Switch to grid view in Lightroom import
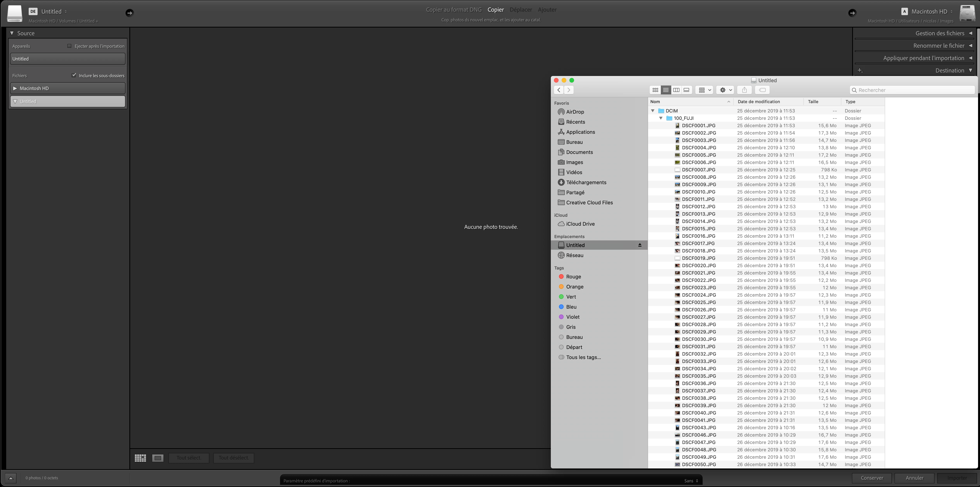 [140, 458]
